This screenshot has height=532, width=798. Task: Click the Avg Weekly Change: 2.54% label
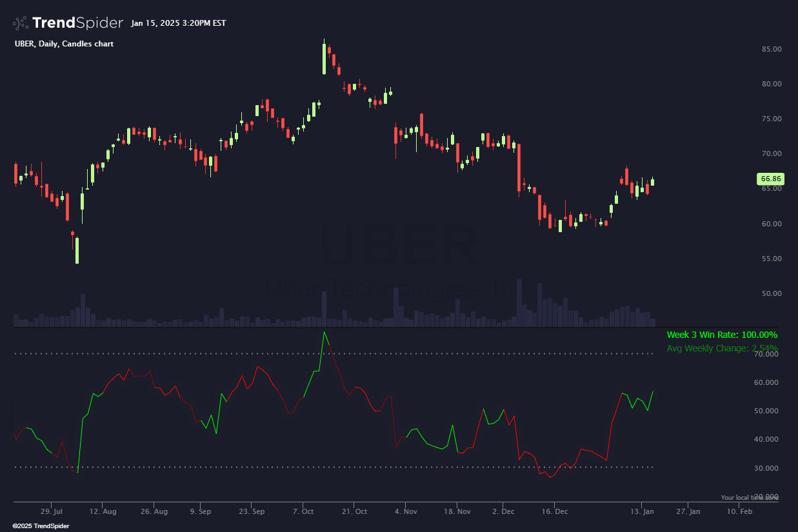coord(722,348)
